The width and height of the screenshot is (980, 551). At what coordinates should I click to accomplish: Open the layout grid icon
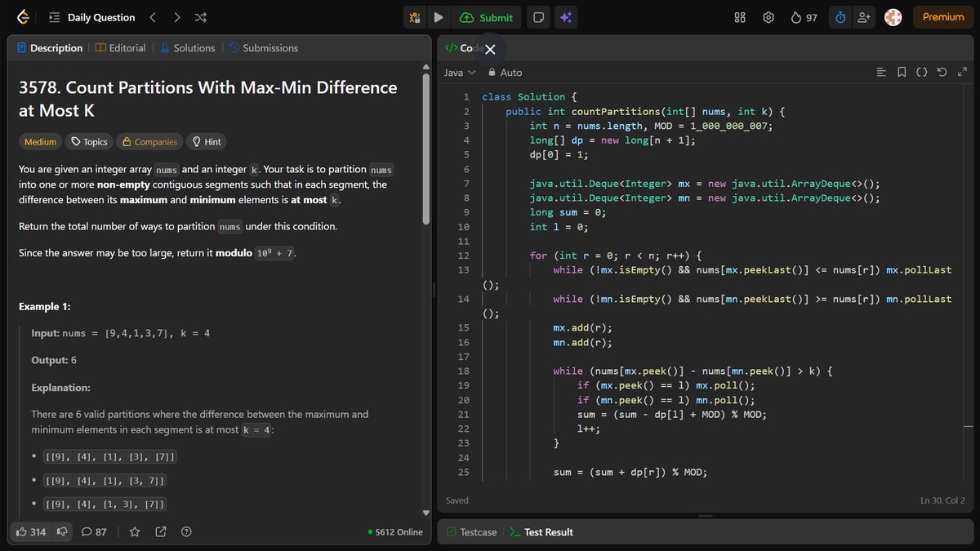click(740, 17)
